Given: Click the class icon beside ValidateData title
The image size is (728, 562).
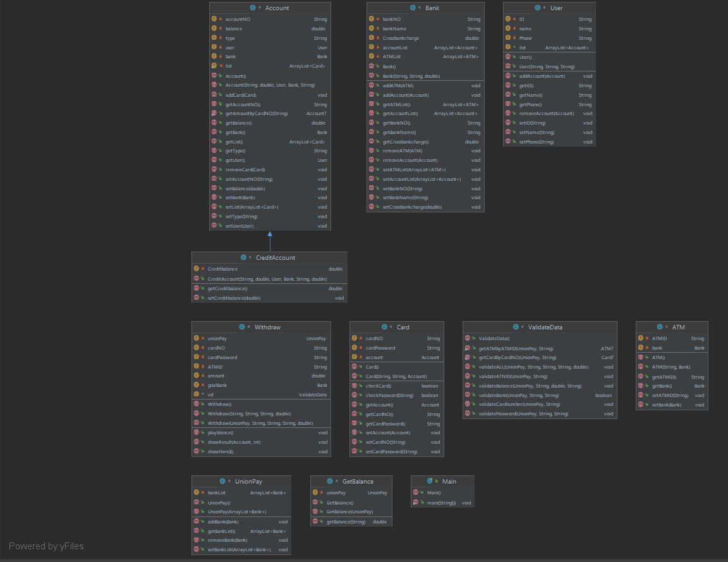Looking at the screenshot, I should [x=516, y=327].
